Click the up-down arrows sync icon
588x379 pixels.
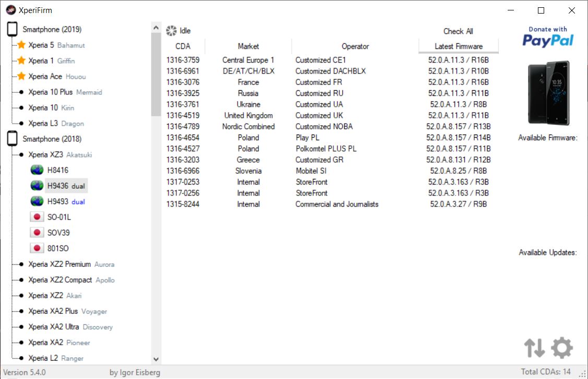(x=535, y=348)
